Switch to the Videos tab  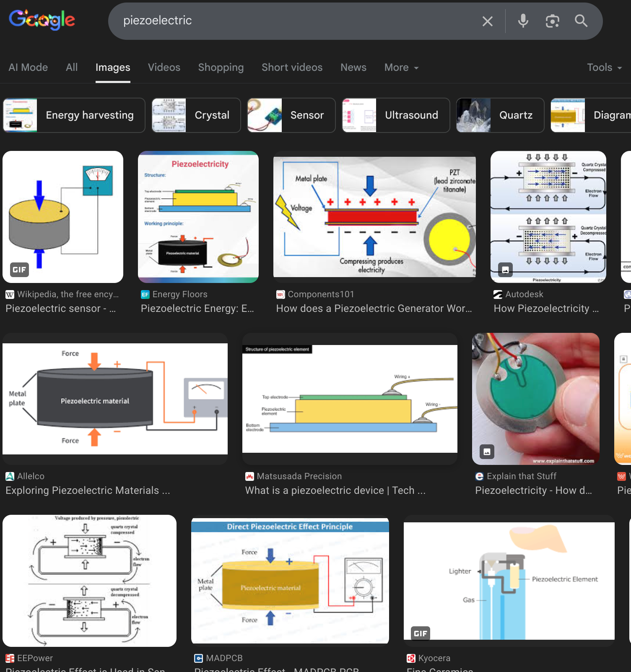(x=164, y=67)
